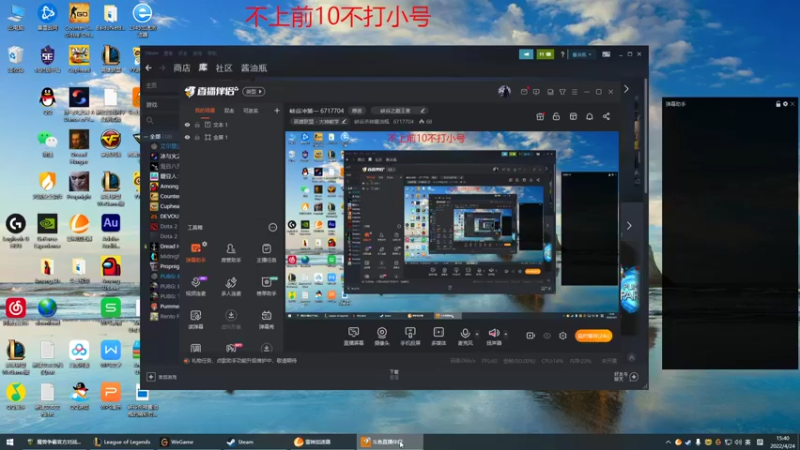Hide the 文本 1 source with its eye icon
This screenshot has height=450, width=800.
187,124
